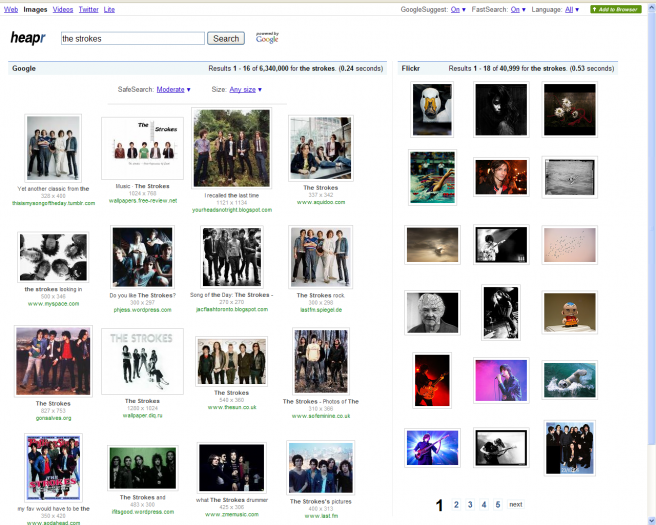656x525 pixels.
Task: Open the wallpaper.diq.ru THE STROKES thumbnail
Action: click(142, 361)
